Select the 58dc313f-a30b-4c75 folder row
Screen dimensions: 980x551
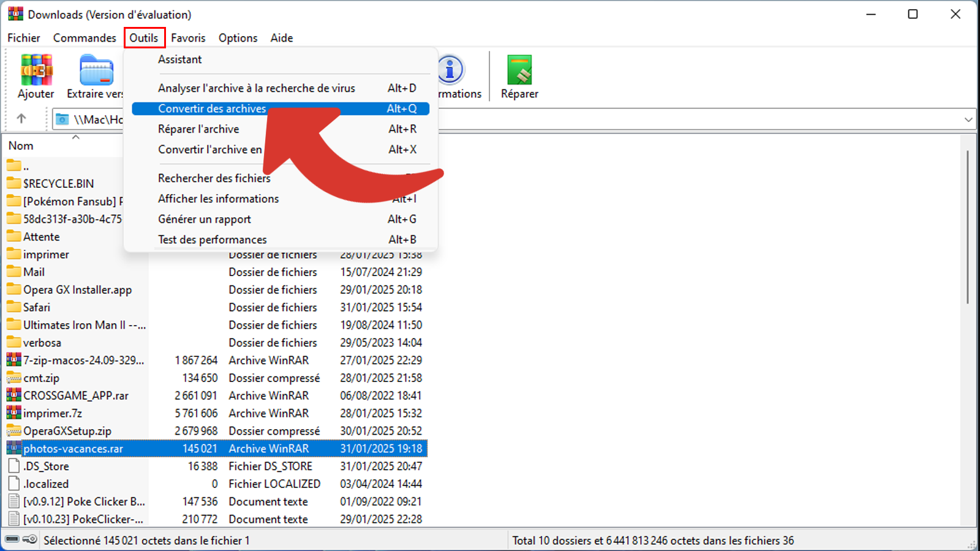coord(65,219)
